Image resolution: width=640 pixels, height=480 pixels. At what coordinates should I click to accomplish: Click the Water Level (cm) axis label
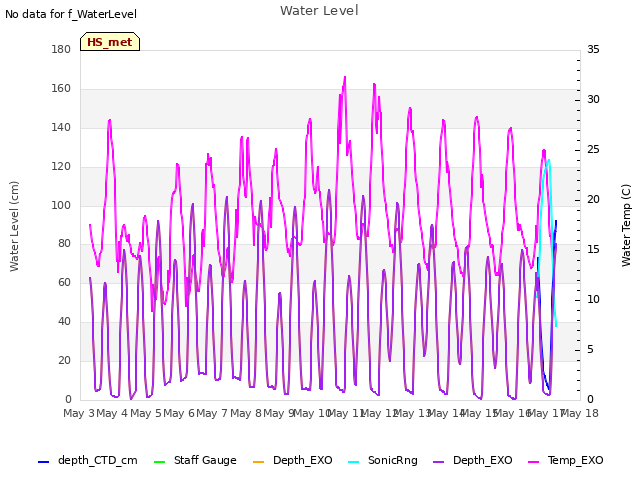point(14,227)
